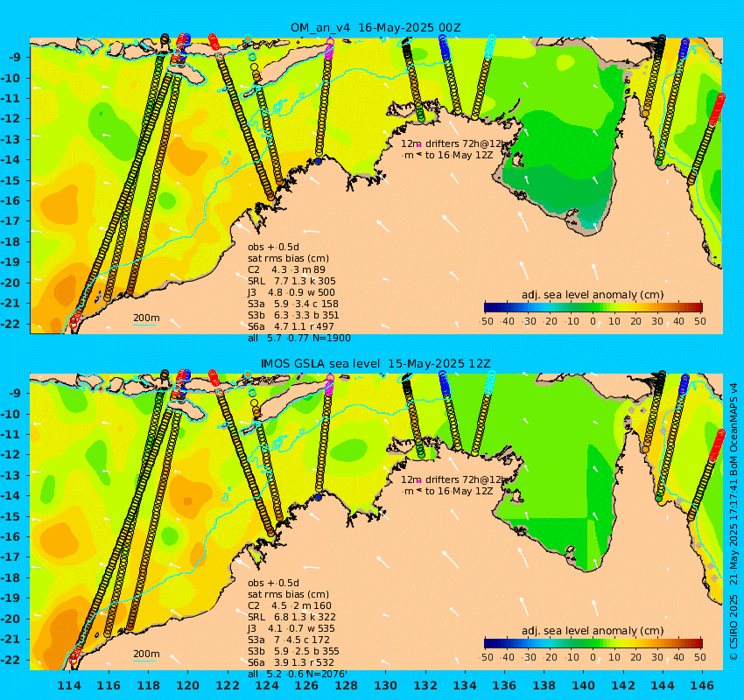Click 'sat rms bias (cm)' header in bottom panel

pos(288,595)
